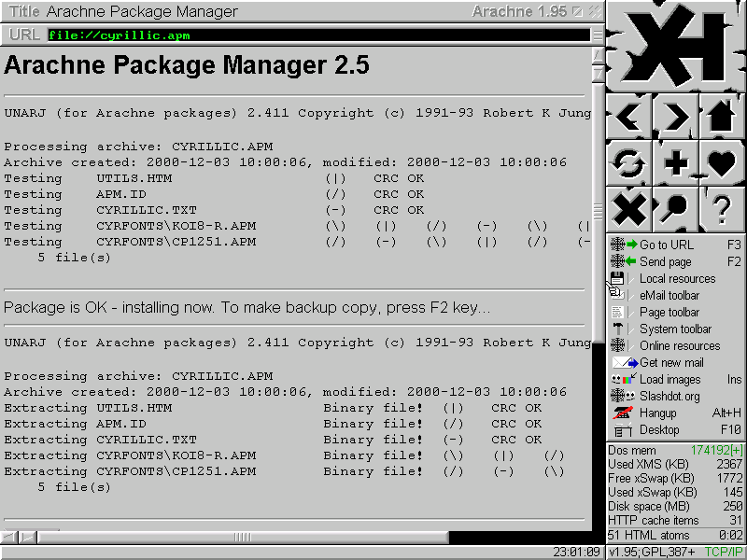Click the URL address field

318,35
